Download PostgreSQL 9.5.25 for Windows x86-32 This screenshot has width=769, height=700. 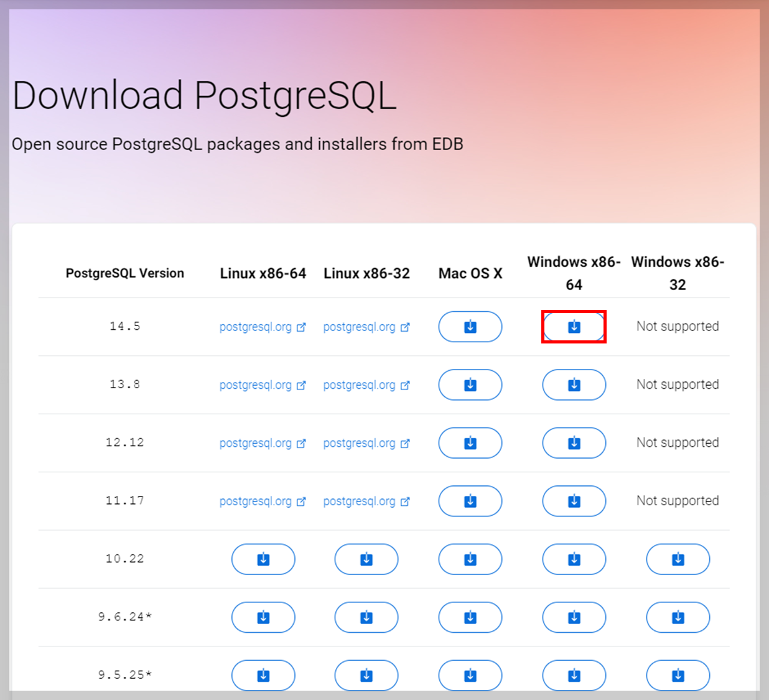point(678,675)
